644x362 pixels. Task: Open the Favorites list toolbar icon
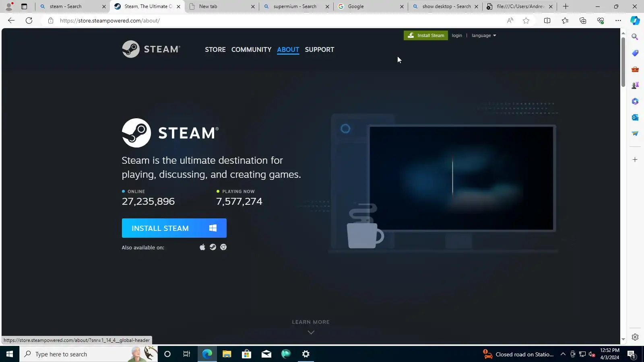tap(565, 21)
